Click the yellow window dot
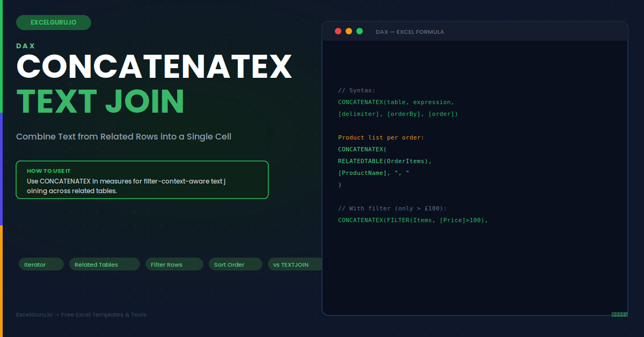Screen dimensions: 644x337 point(349,31)
